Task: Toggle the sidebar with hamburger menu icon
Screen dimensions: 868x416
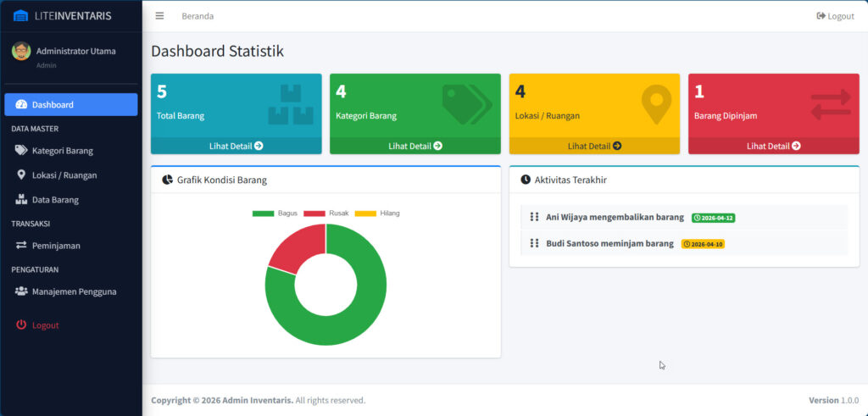Action: (x=159, y=16)
